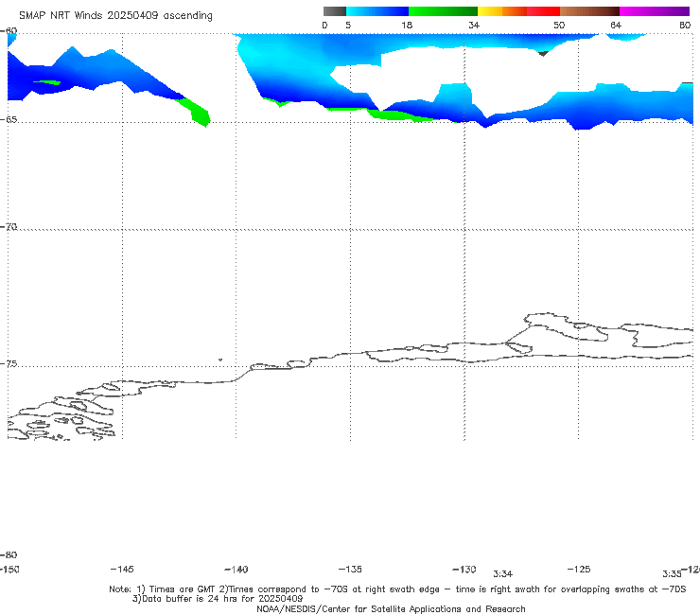Viewport: 700px width, 615px height.
Task: Click the gray 0-5 color bar segment
Action: [x=335, y=11]
